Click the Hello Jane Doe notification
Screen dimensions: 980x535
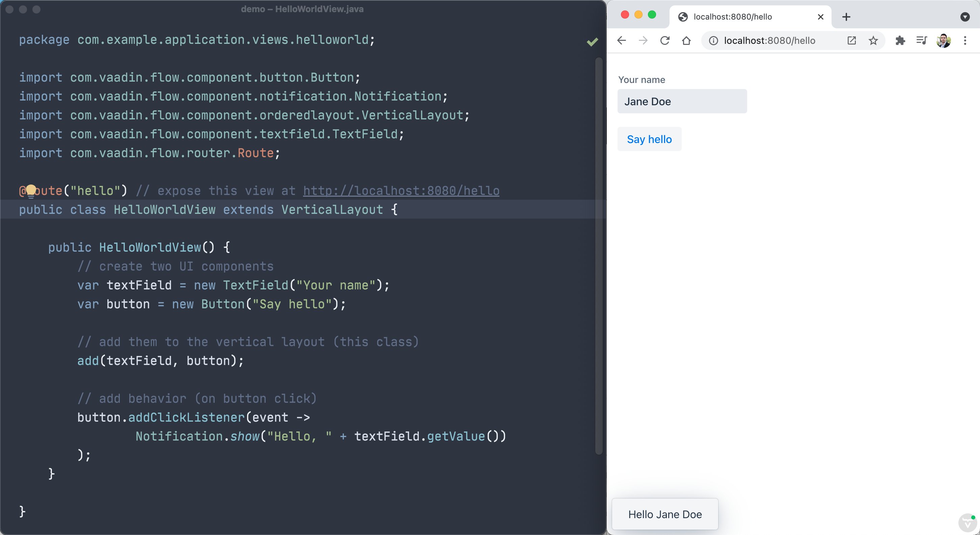pyautogui.click(x=664, y=514)
